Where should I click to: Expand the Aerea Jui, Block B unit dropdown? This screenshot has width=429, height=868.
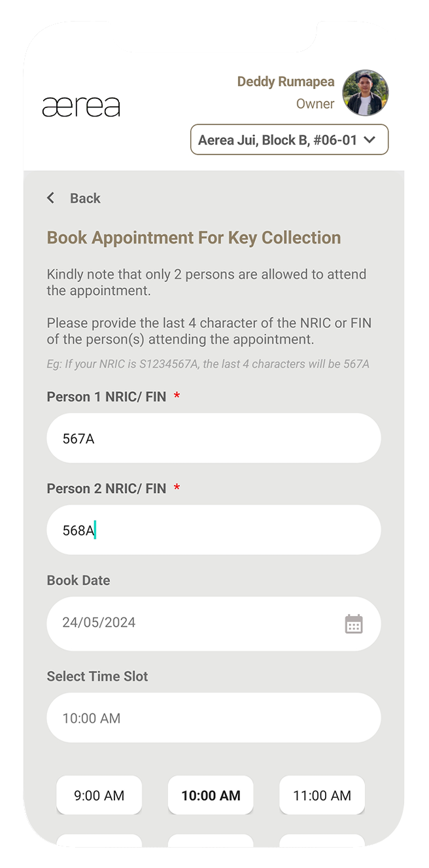289,139
